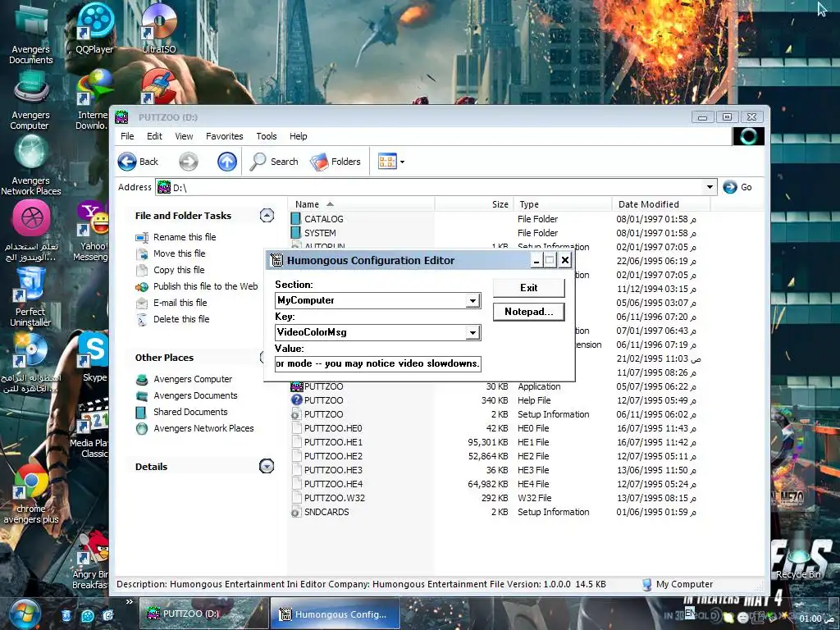Open the Help menu
This screenshot has height=630, width=840.
(299, 136)
